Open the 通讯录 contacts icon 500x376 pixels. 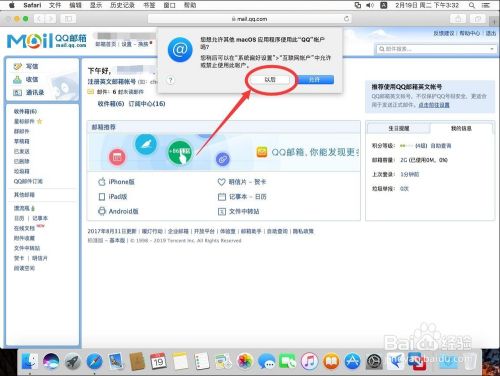click(x=17, y=92)
